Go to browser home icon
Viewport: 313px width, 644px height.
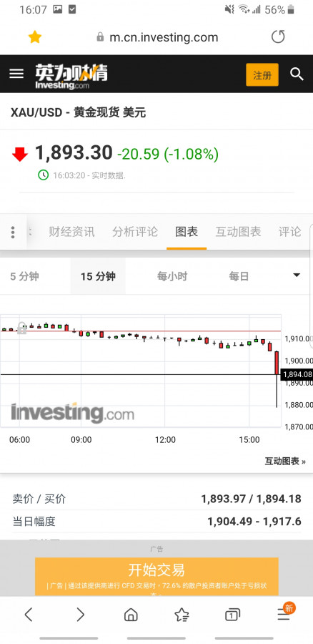click(x=131, y=615)
